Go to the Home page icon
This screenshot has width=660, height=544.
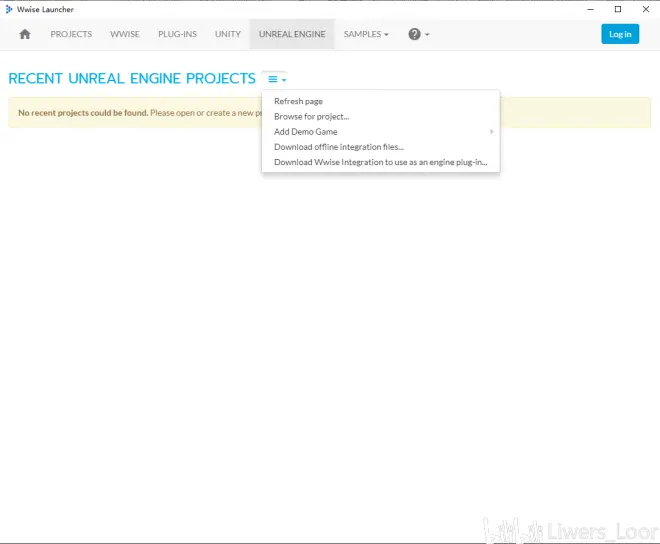(25, 34)
